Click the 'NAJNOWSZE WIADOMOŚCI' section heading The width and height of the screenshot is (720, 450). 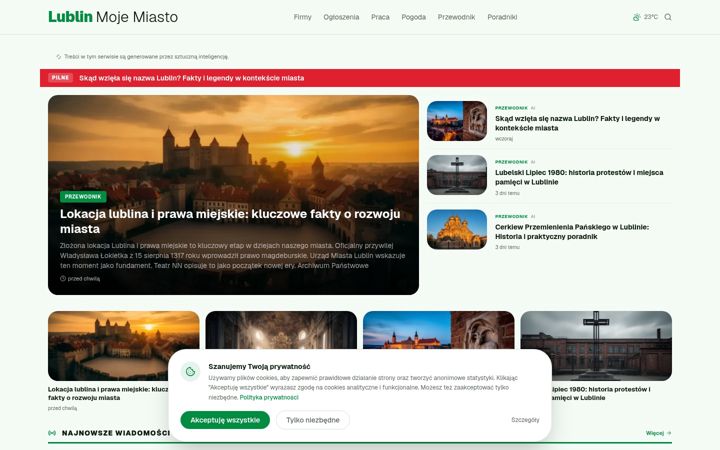[116, 433]
